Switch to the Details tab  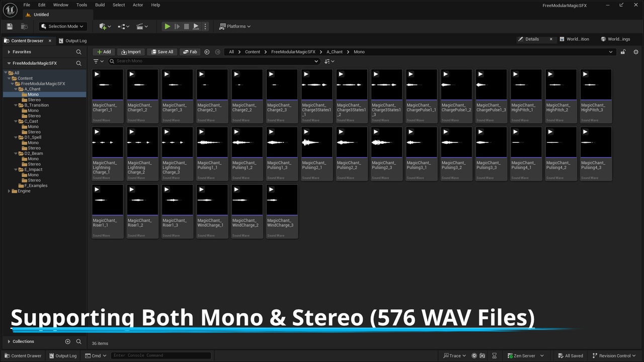(535, 39)
